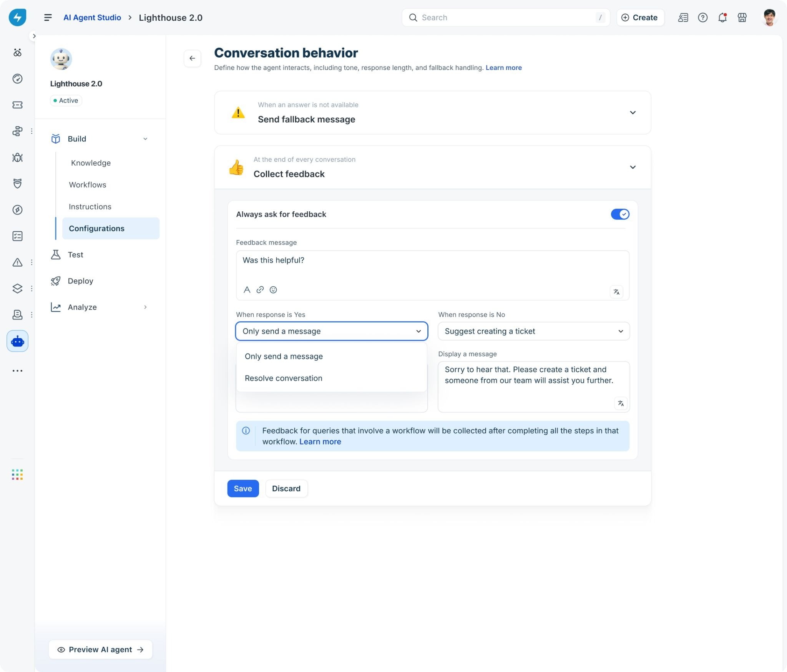
Task: Collapse the Collect feedback section chevron
Action: click(x=633, y=167)
